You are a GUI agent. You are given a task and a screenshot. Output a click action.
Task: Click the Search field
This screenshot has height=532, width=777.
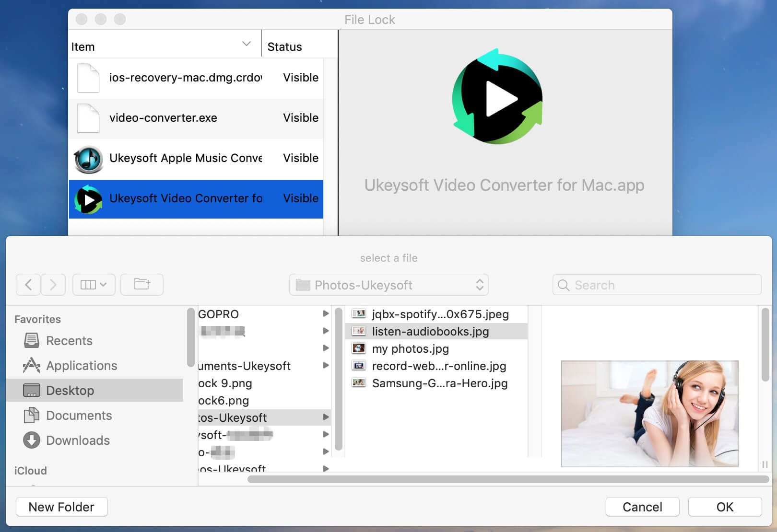[657, 285]
